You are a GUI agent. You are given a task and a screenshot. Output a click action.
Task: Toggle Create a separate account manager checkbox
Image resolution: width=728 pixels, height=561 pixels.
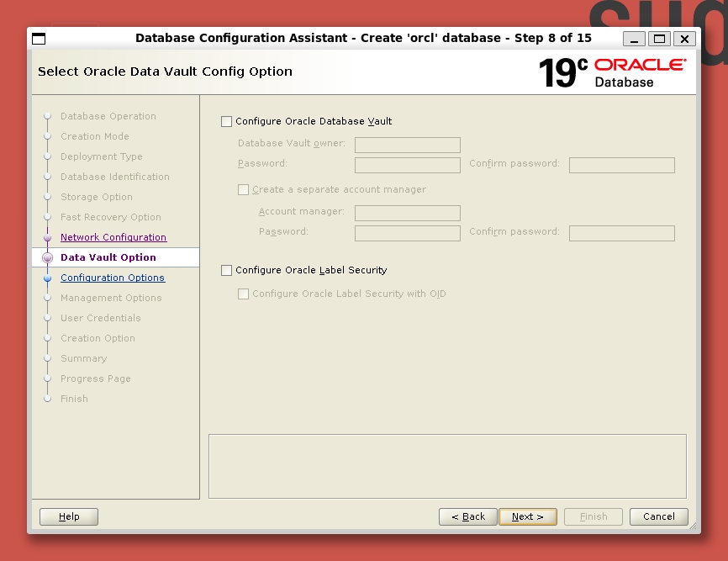(x=244, y=190)
